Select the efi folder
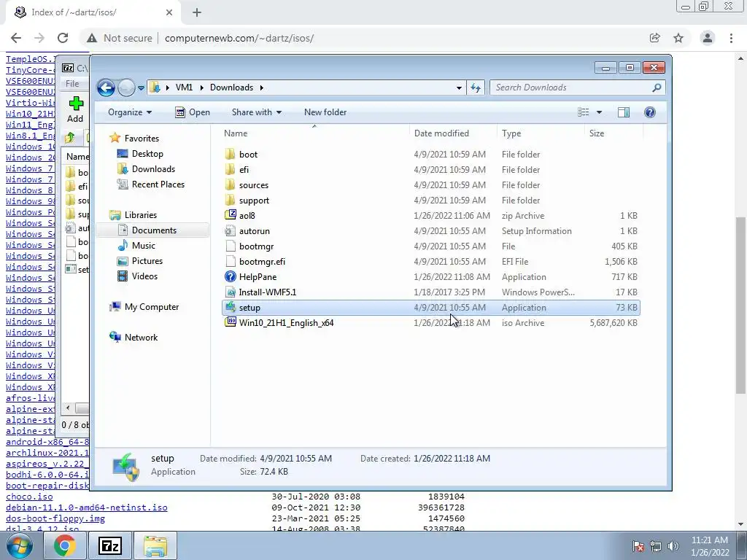The width and height of the screenshot is (747, 560). (x=430, y=169)
